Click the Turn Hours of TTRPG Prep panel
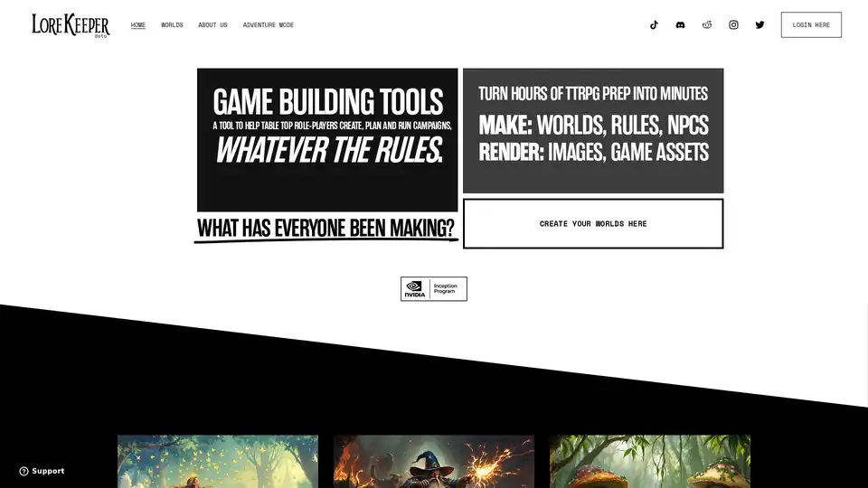868x488 pixels. tap(593, 130)
